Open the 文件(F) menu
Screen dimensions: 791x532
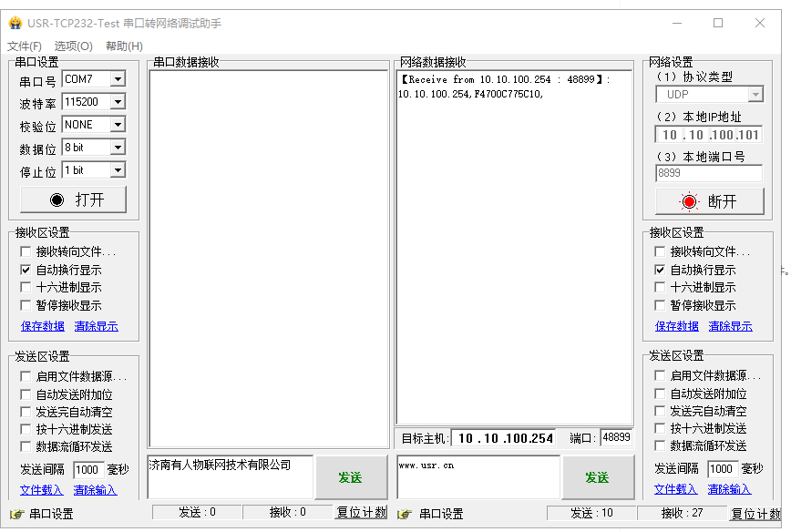(25, 46)
